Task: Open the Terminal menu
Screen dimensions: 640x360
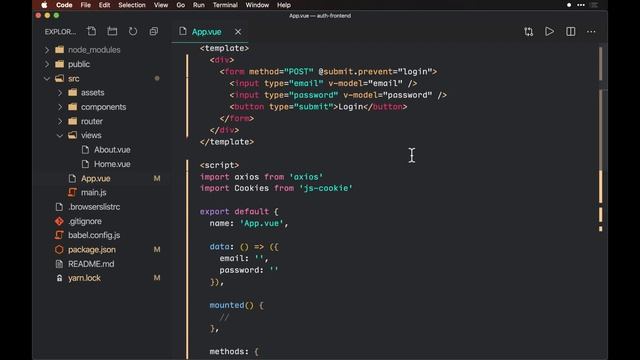Action: tap(225, 5)
